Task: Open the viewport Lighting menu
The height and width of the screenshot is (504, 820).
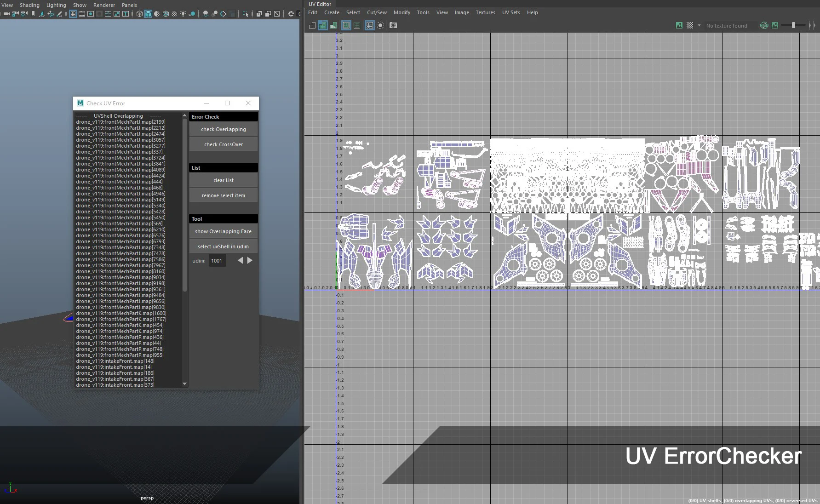Action: (x=56, y=5)
